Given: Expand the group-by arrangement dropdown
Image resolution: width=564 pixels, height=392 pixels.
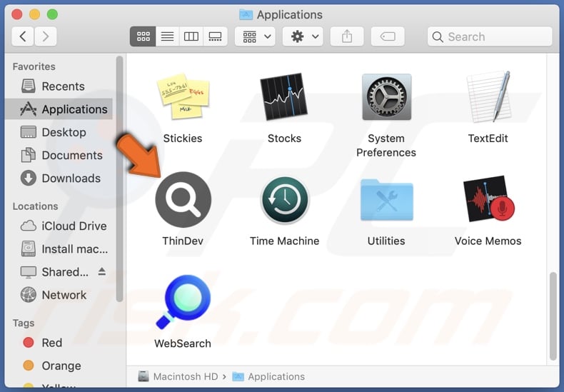Looking at the screenshot, I should coord(257,36).
